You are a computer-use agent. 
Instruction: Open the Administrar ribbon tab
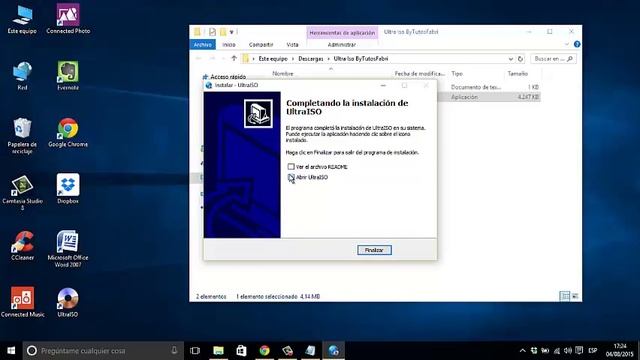[x=342, y=44]
